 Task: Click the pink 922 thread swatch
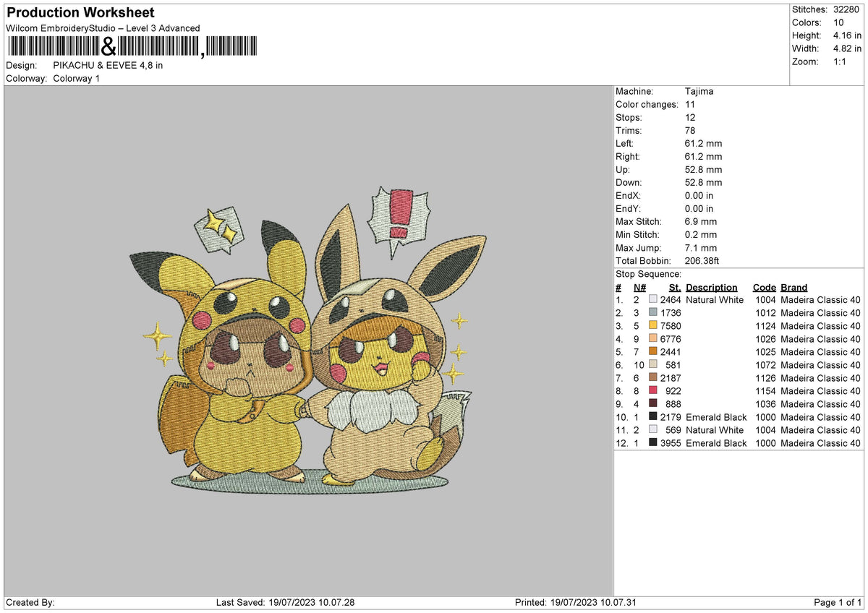[x=655, y=391]
